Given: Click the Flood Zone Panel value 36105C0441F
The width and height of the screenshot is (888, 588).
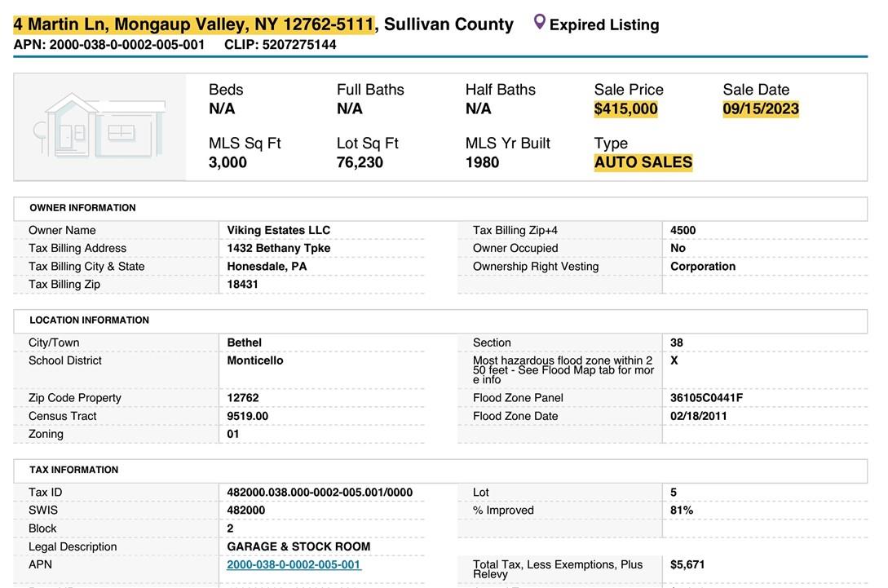Looking at the screenshot, I should coord(706,398).
